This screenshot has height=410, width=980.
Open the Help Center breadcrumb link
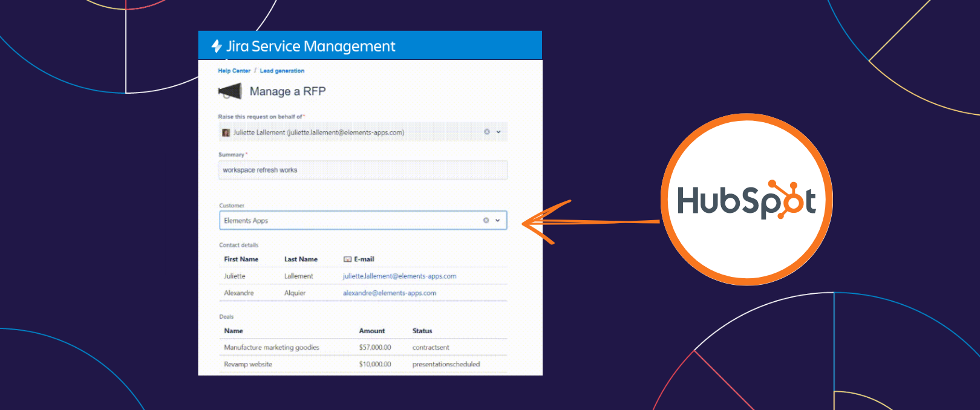click(x=234, y=71)
